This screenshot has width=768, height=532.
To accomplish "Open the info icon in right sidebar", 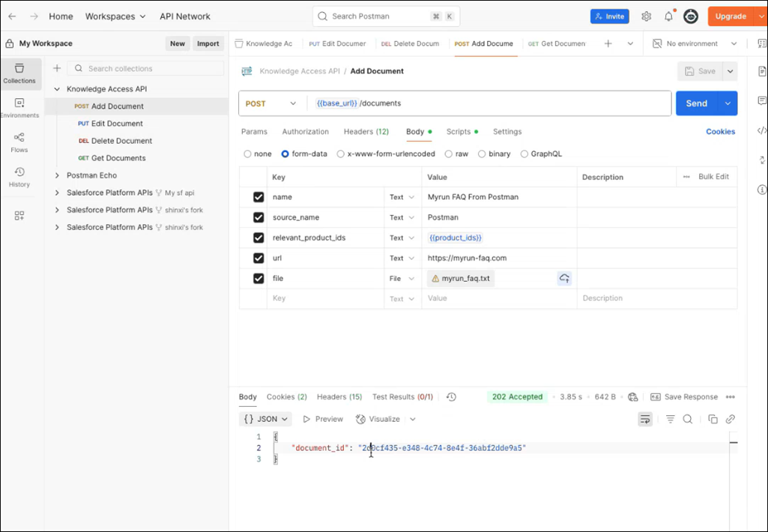I will click(762, 190).
